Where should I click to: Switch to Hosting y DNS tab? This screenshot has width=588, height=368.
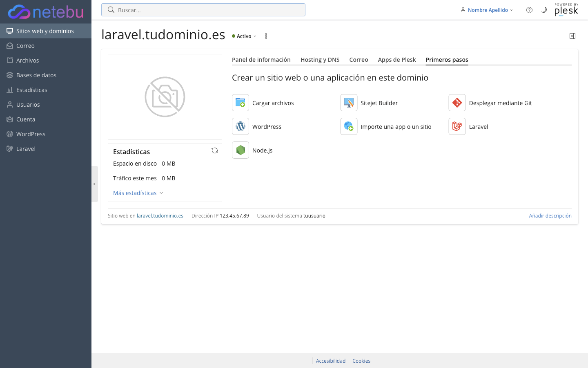[x=320, y=60]
